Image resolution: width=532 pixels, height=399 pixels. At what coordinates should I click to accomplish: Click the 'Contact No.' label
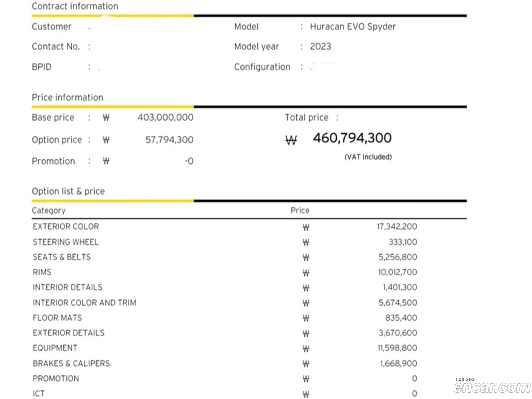pos(56,47)
